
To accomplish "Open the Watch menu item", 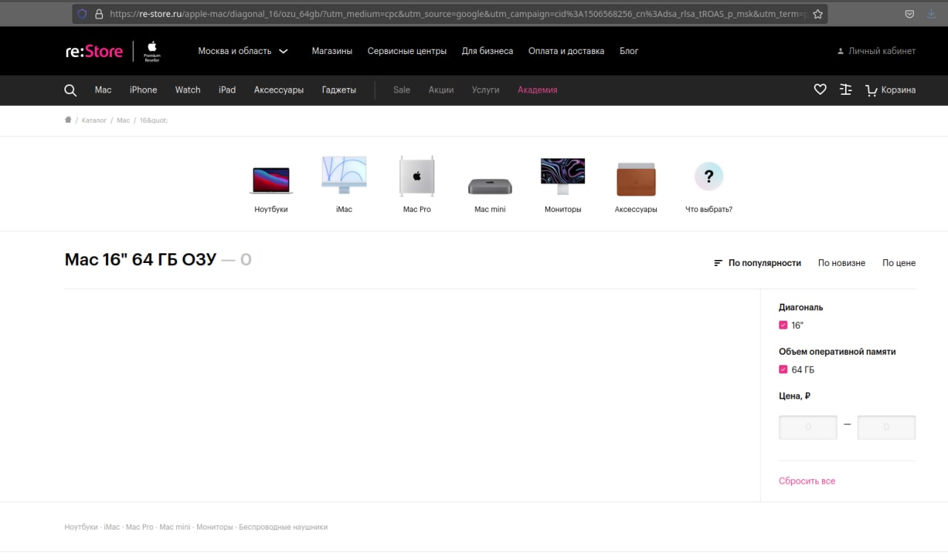I will [187, 90].
